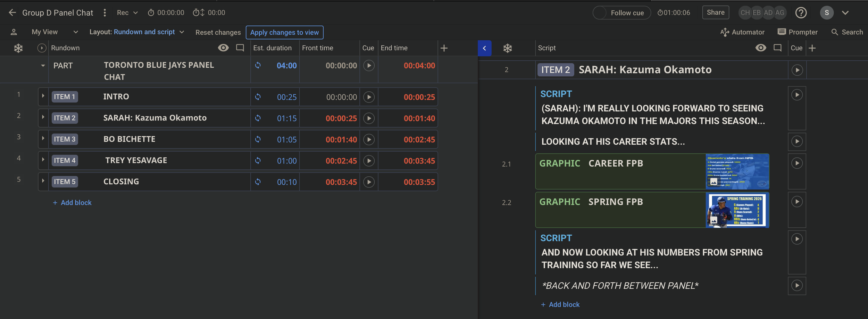Collapse the PART Toronto Blue Jays section
The width and height of the screenshot is (868, 319).
click(43, 66)
